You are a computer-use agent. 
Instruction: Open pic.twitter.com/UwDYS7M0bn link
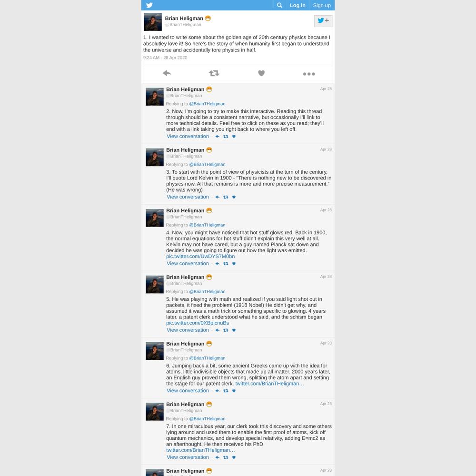[200, 257]
